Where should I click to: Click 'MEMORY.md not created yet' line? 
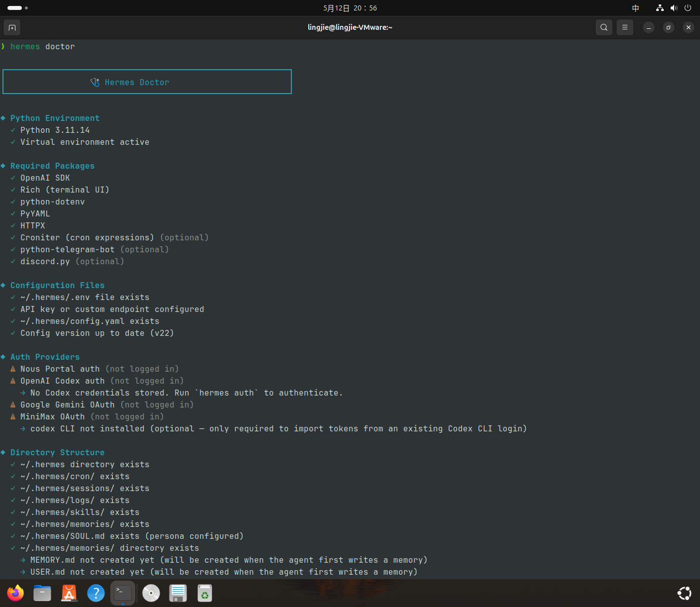(229, 560)
